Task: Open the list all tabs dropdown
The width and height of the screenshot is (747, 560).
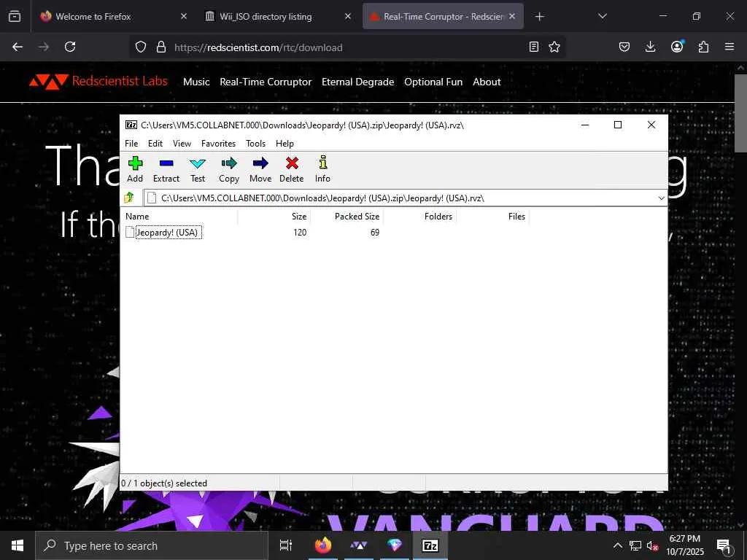Action: [603, 16]
